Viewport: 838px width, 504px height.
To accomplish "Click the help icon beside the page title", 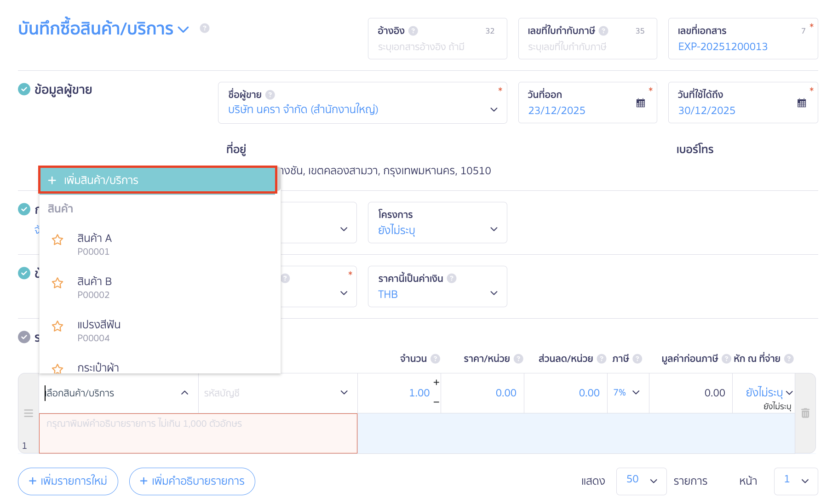I will click(x=205, y=28).
